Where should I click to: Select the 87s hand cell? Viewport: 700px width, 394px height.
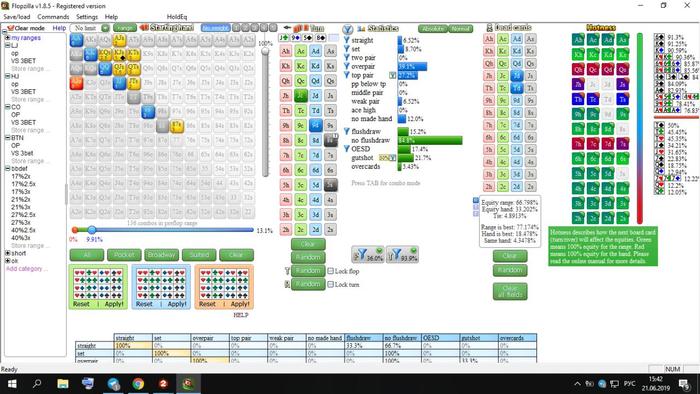176,126
